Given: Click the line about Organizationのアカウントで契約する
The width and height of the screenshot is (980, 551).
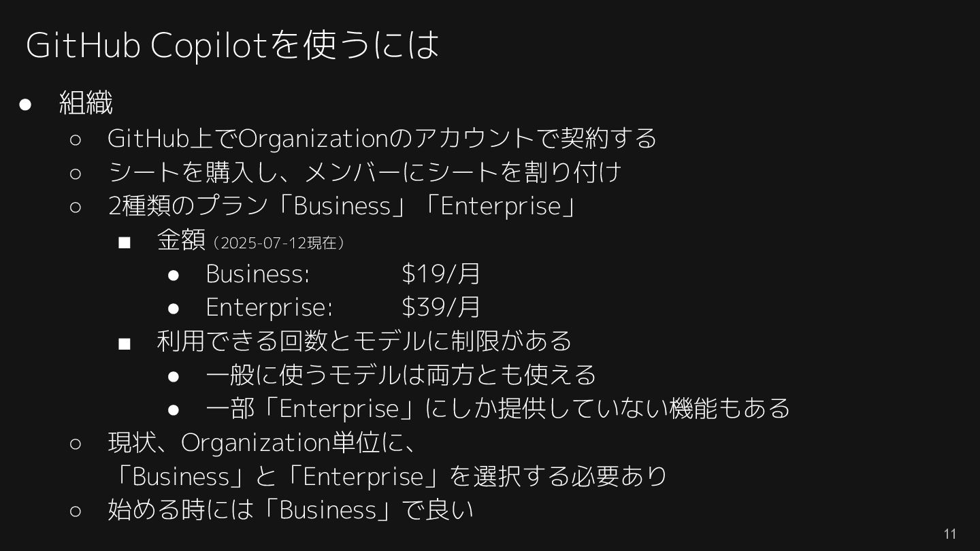Looking at the screenshot, I should pos(382,138).
